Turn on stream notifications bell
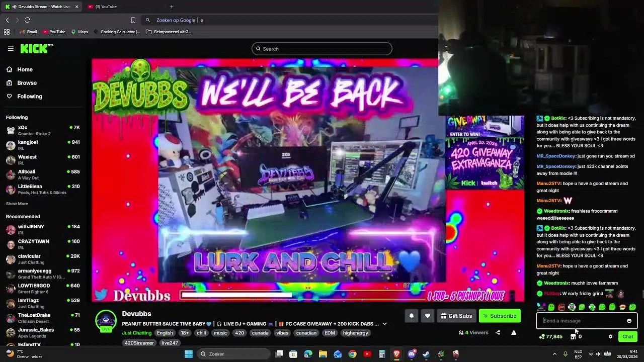The image size is (644, 362). coord(411,316)
